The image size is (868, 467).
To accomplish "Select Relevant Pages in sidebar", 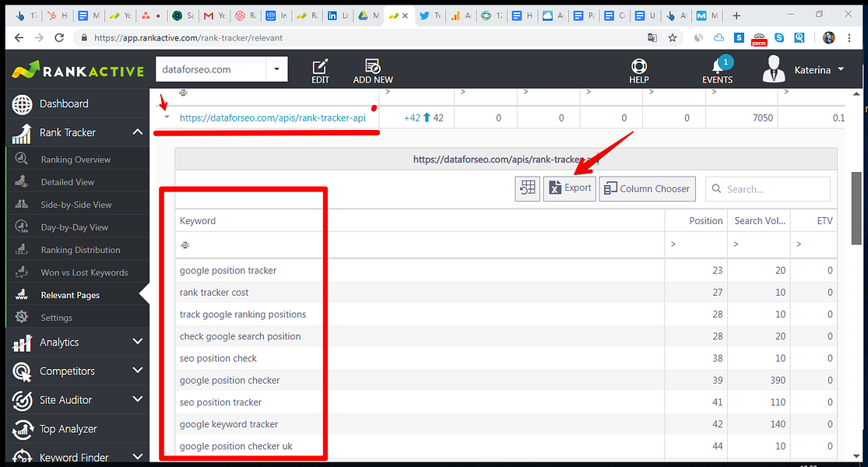I will (78, 296).
